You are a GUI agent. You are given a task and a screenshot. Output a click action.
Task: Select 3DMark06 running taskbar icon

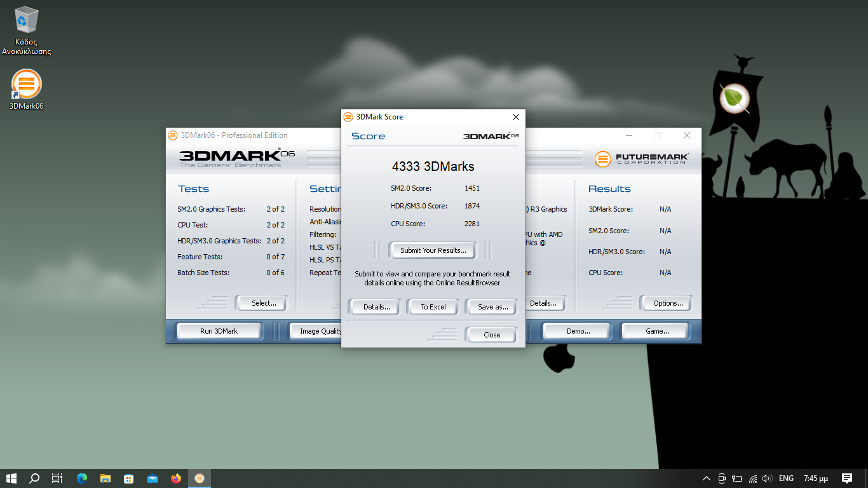click(200, 478)
